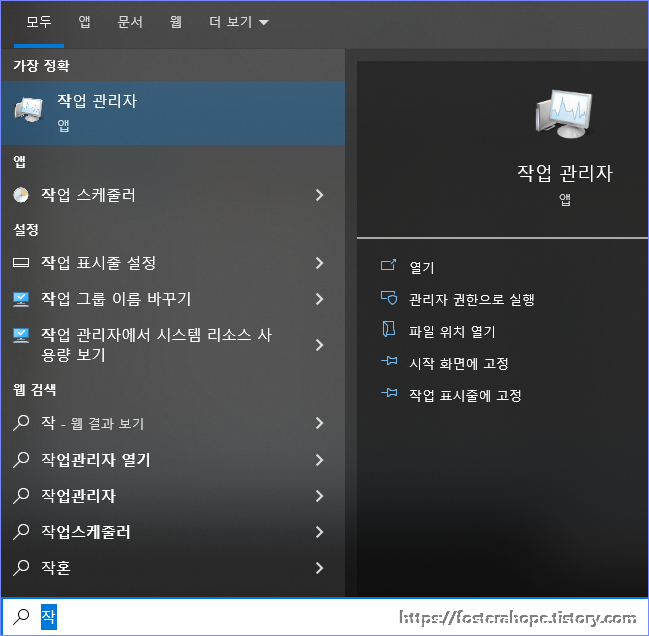Switch to the 웹 tab
Viewport: 649px width, 636px height.
click(x=176, y=22)
